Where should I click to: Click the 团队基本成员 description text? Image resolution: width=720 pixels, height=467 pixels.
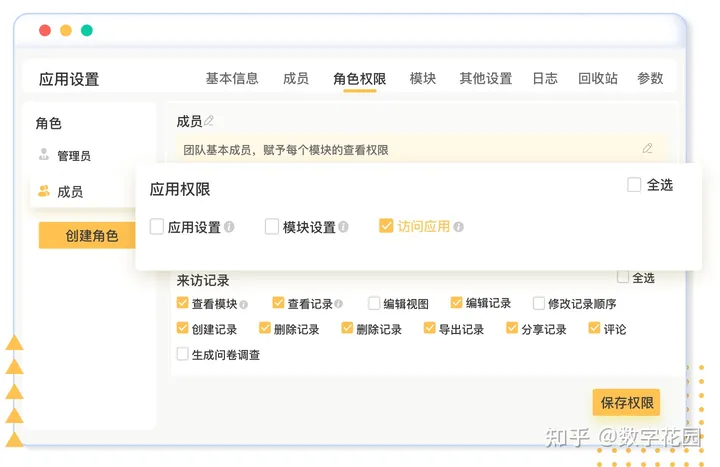(x=286, y=150)
